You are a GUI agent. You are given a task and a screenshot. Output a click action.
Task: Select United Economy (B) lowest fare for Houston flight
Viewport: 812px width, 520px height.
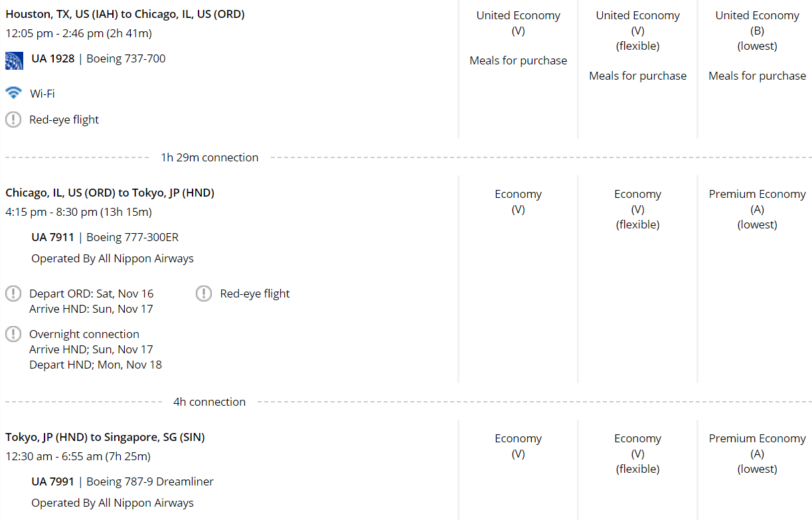[757, 31]
